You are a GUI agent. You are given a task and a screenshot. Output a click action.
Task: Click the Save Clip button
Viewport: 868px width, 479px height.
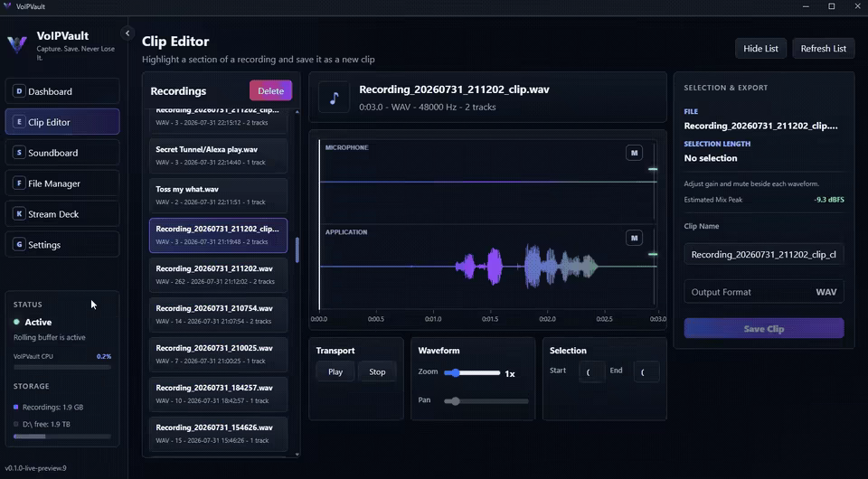(764, 329)
